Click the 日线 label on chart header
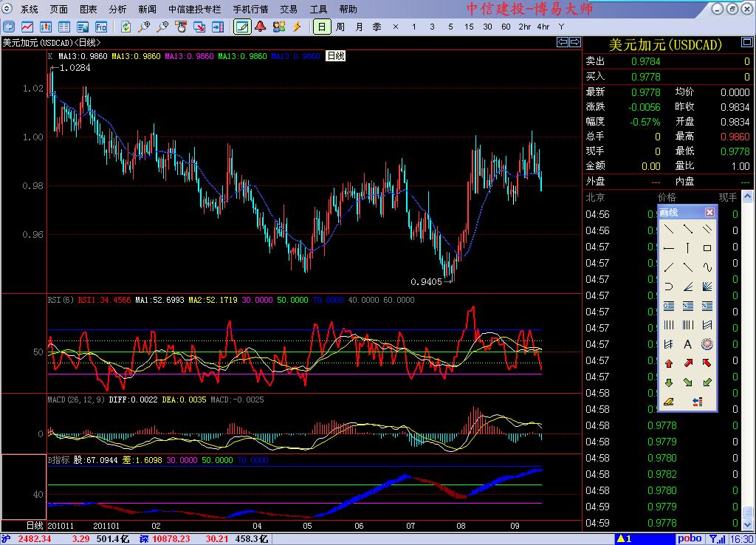This screenshot has height=545, width=756. point(336,56)
